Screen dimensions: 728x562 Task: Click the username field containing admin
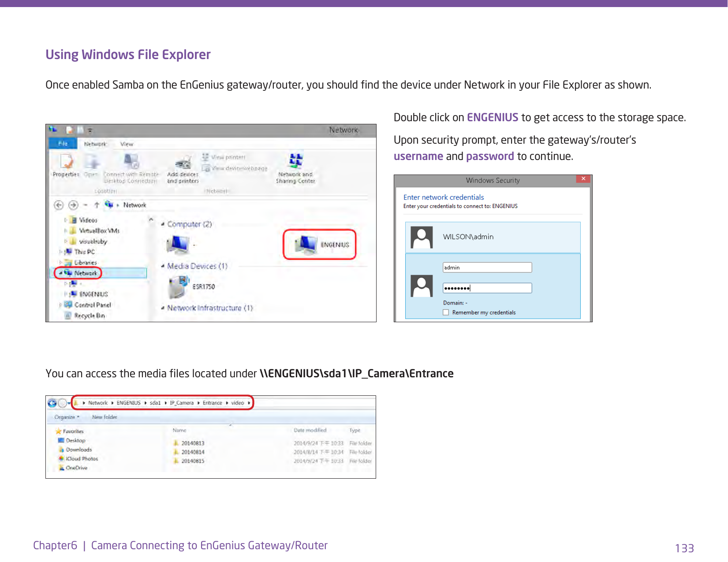click(487, 268)
